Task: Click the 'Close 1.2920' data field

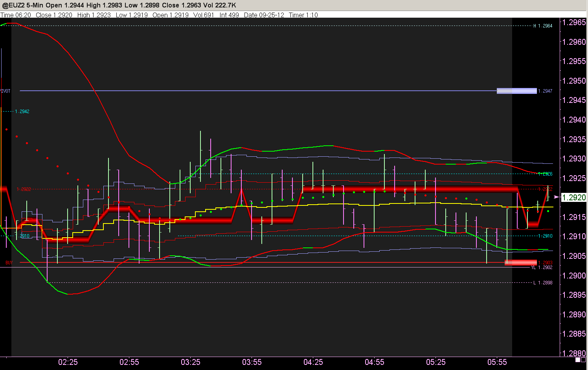Action: pyautogui.click(x=54, y=15)
